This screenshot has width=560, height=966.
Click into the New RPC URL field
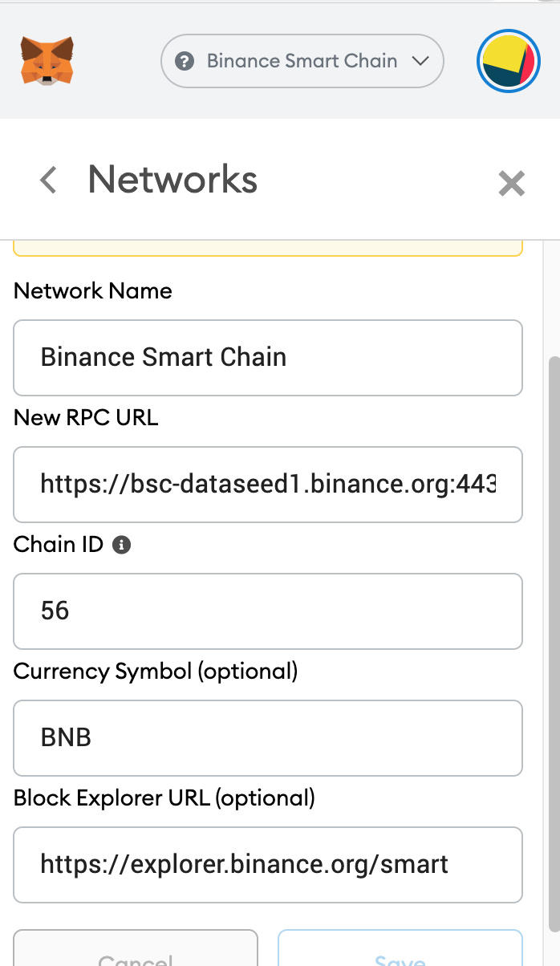pos(268,485)
